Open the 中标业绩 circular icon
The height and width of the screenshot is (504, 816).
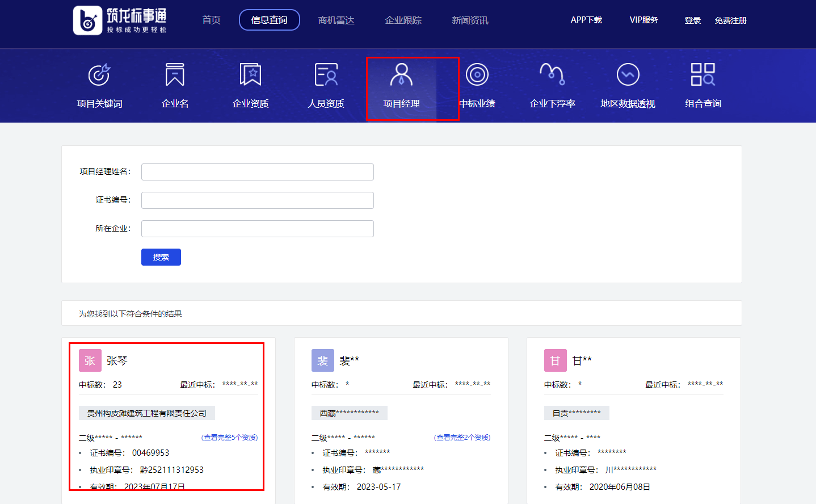[477, 75]
